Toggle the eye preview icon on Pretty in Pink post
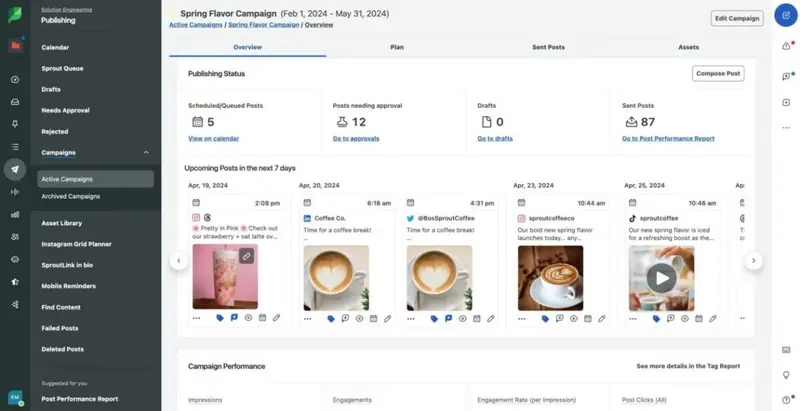This screenshot has width=800, height=411. coord(247,318)
